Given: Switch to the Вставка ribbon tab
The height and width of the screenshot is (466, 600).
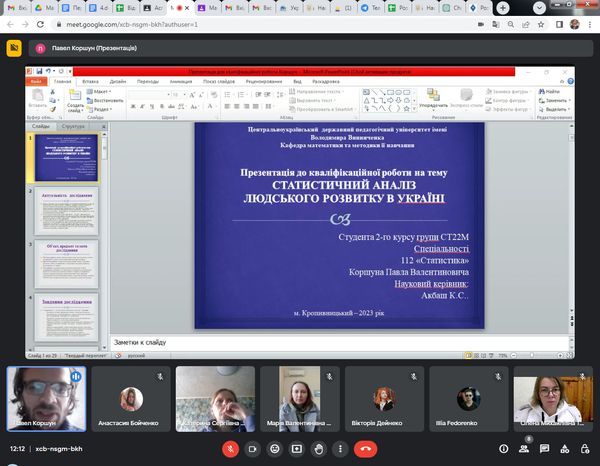Looking at the screenshot, I should [x=90, y=81].
